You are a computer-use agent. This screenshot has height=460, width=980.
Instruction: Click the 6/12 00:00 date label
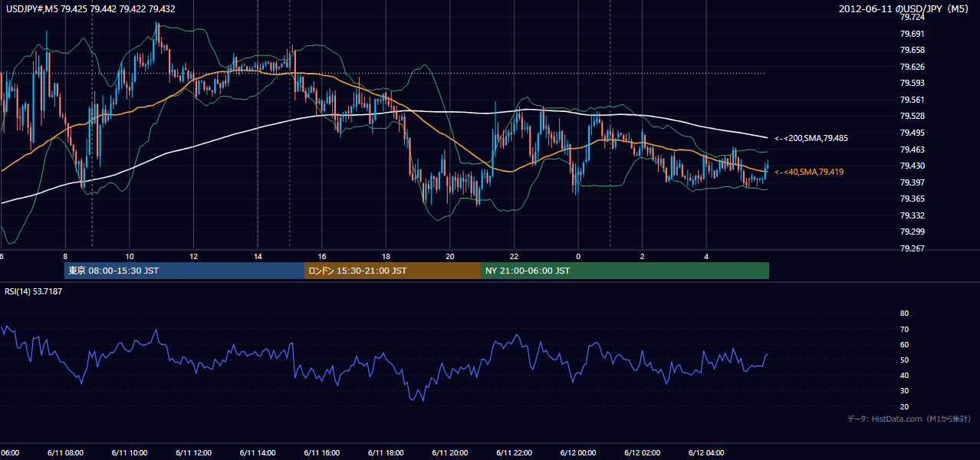point(578,452)
